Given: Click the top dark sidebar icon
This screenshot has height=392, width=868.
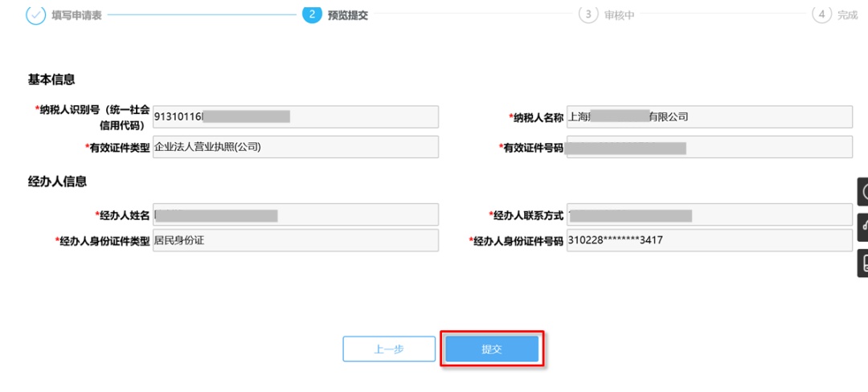Looking at the screenshot, I should [862, 193].
